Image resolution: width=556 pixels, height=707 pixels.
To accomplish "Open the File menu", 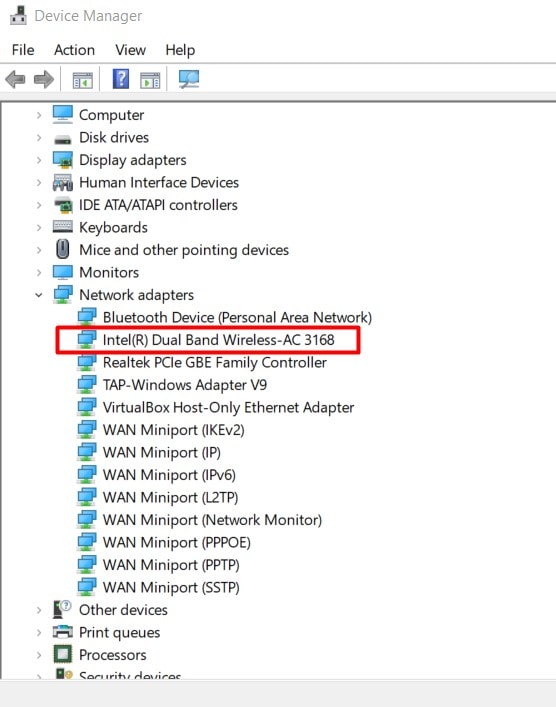I will point(23,50).
